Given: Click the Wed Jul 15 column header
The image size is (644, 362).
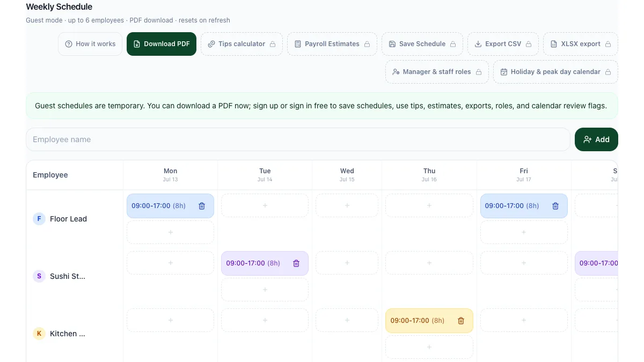Looking at the screenshot, I should coord(347,175).
